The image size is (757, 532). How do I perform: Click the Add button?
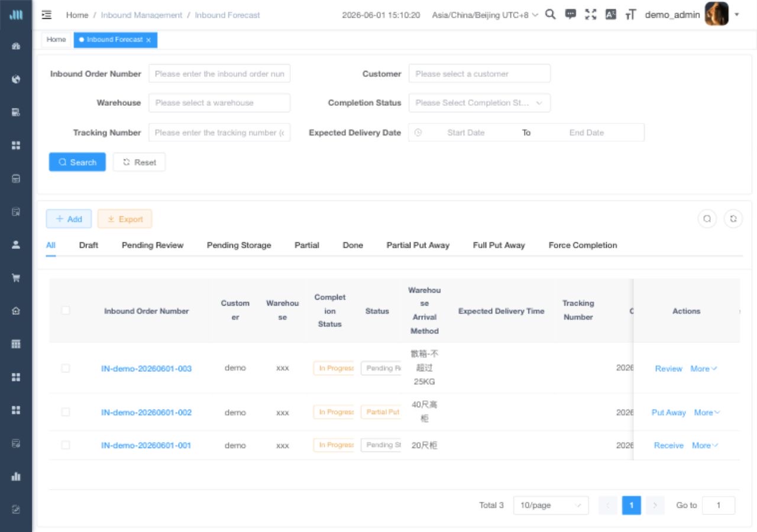coord(69,219)
